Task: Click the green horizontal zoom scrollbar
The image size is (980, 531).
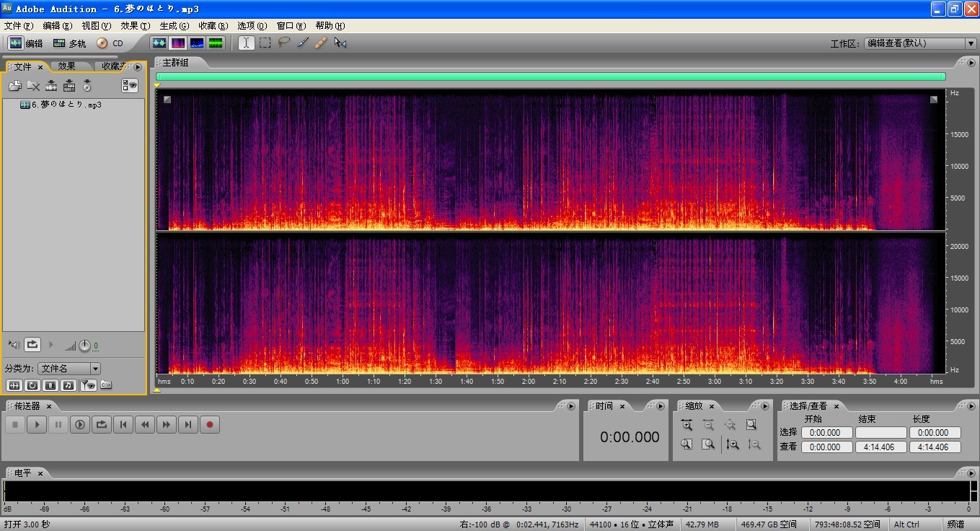Action: tap(550, 76)
